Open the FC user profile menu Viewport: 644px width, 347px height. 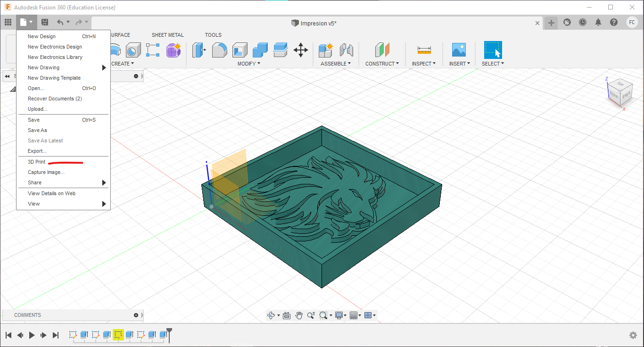point(632,22)
